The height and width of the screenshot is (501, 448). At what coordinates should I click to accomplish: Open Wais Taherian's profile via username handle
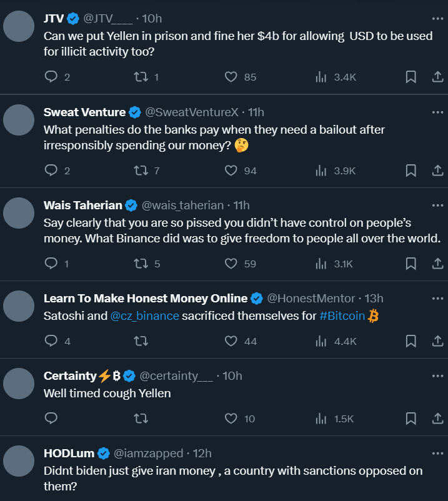[x=182, y=205]
